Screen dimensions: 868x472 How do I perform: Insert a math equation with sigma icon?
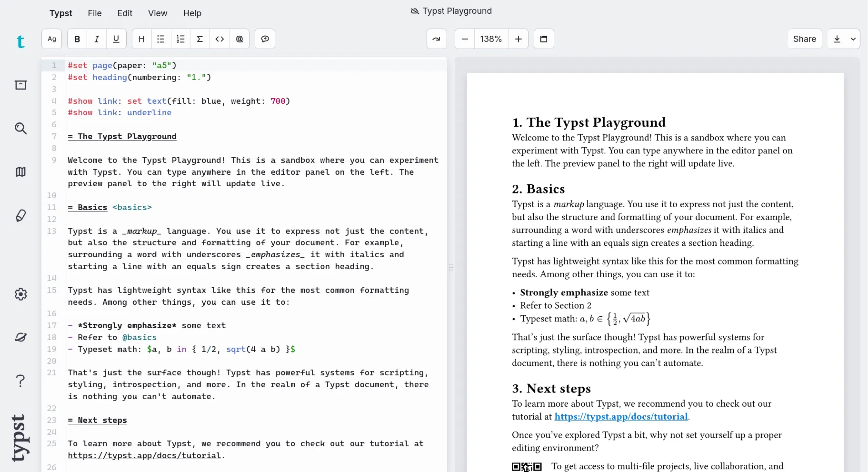(200, 39)
